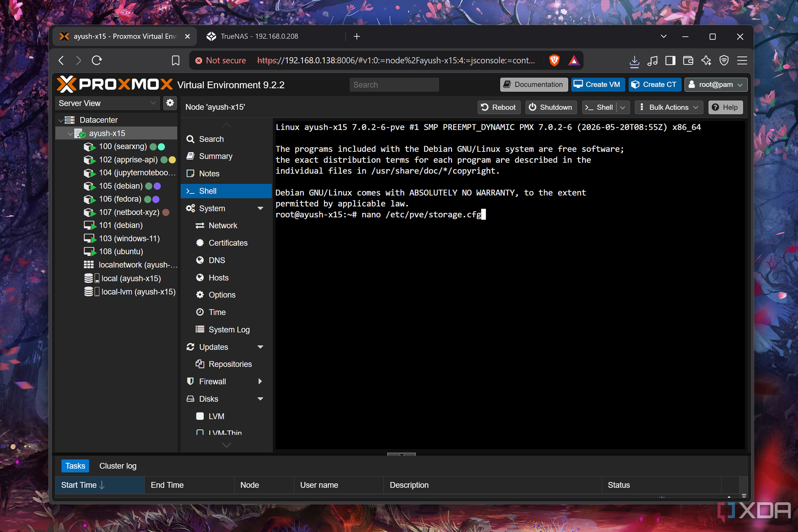Select container 100 (searxng)
798x532 pixels.
tap(123, 146)
